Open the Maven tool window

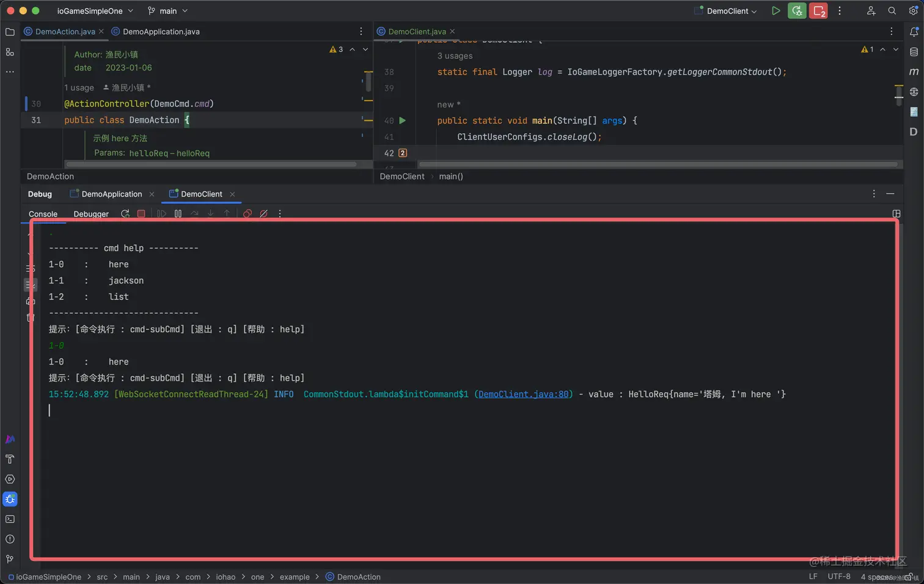pyautogui.click(x=914, y=71)
